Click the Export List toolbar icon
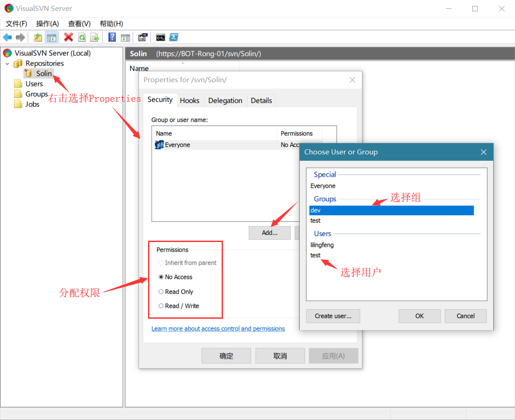The image size is (515, 420). (94, 37)
